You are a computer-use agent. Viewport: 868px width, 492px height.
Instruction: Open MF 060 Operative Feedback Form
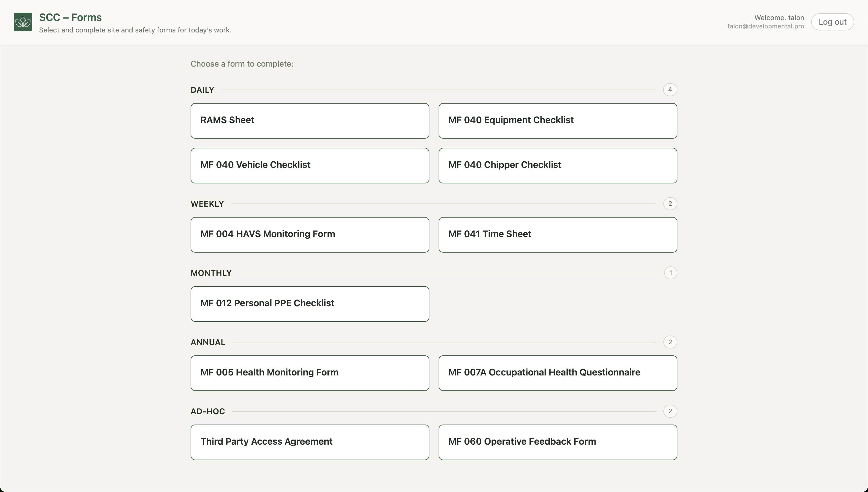click(x=557, y=442)
